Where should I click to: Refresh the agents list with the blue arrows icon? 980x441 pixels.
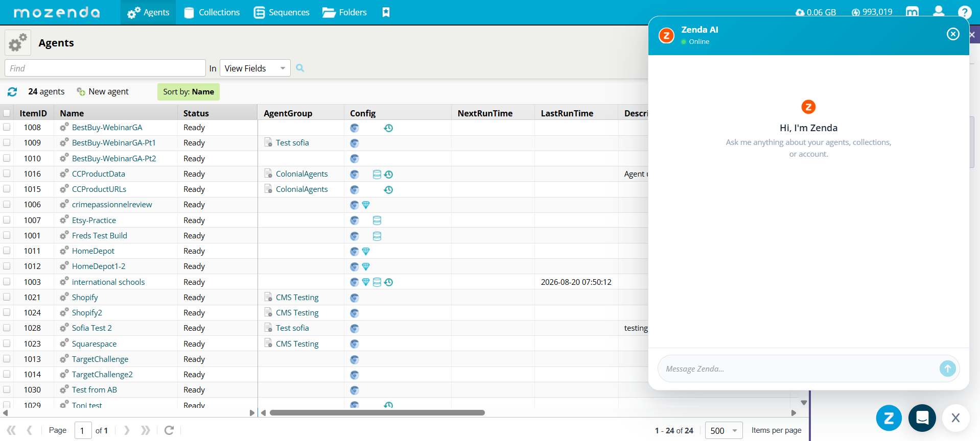coord(12,92)
